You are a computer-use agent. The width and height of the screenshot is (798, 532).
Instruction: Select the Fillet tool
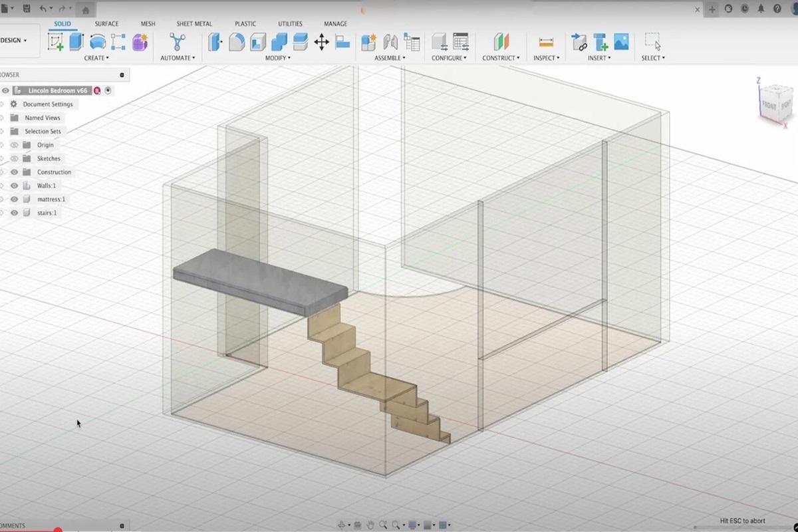(237, 43)
